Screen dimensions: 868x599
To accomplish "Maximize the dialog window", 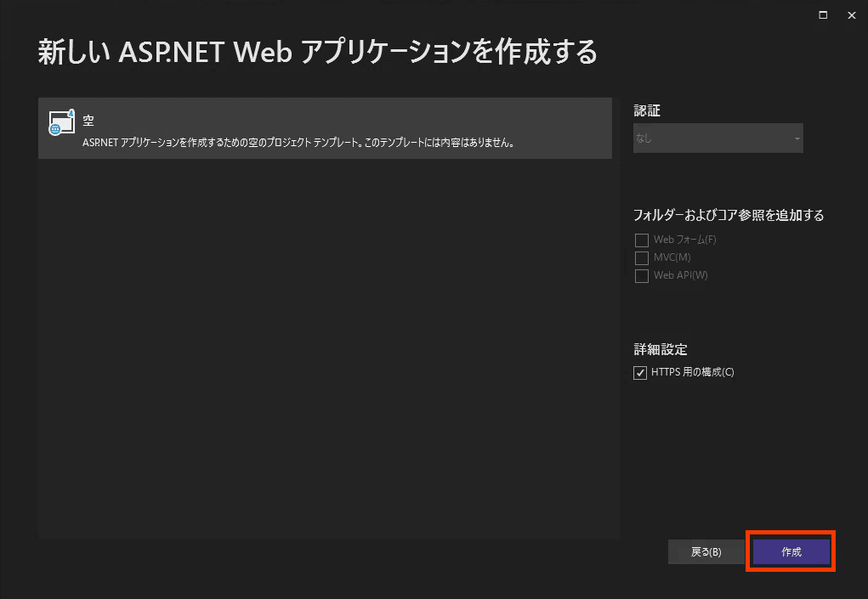I will click(823, 15).
